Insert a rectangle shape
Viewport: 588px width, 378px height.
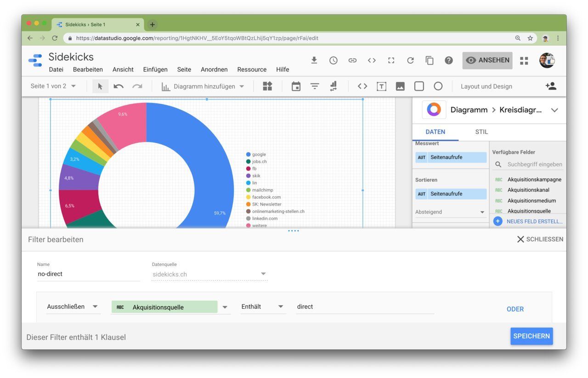click(419, 86)
